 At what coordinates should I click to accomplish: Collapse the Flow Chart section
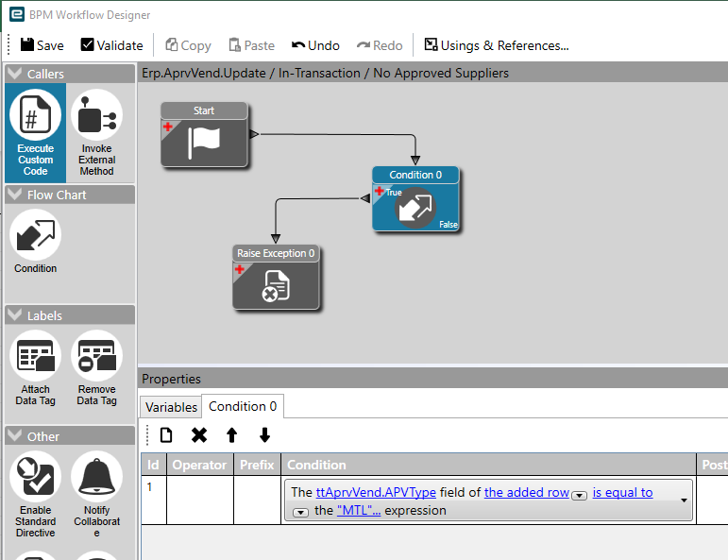[x=15, y=195]
